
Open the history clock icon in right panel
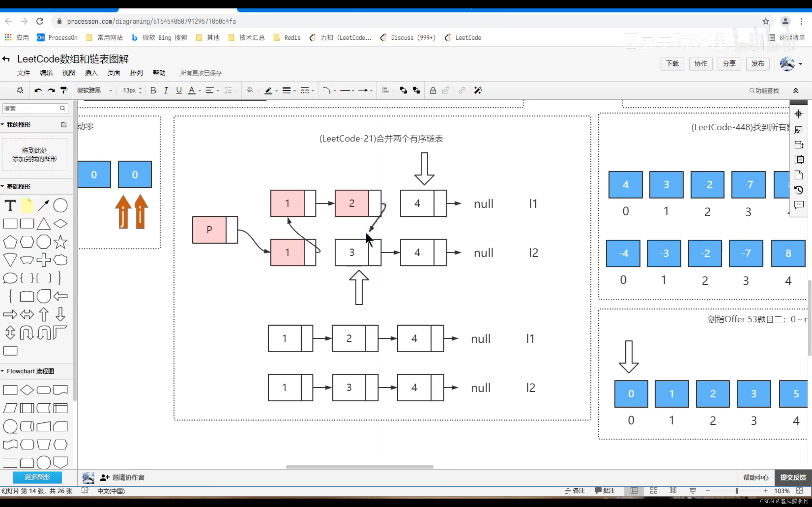798,190
